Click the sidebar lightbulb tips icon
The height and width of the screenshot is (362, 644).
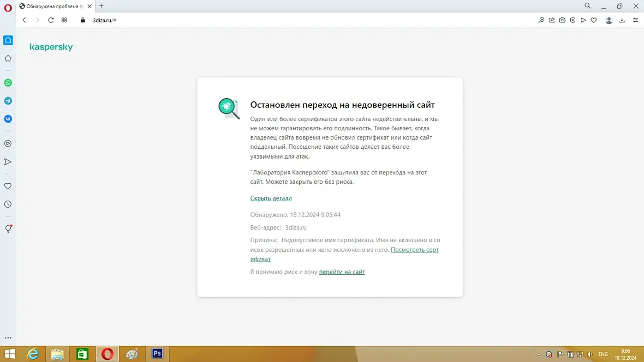pos(8,229)
